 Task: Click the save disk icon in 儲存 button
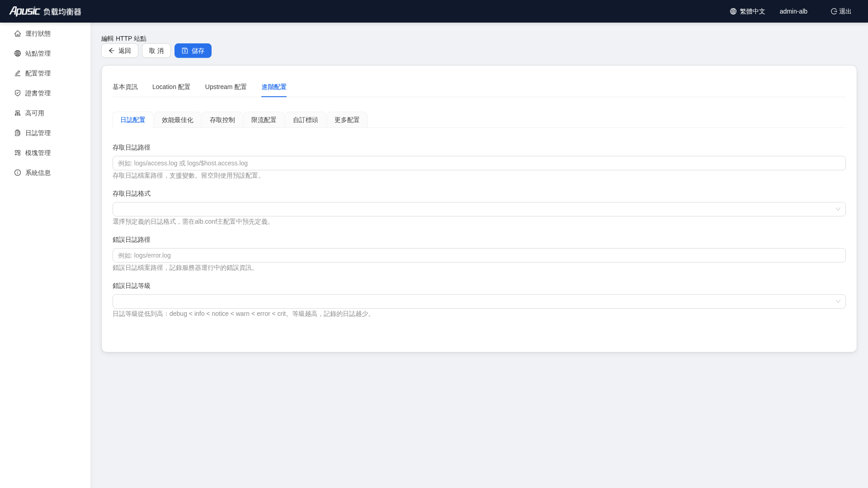[x=185, y=51]
